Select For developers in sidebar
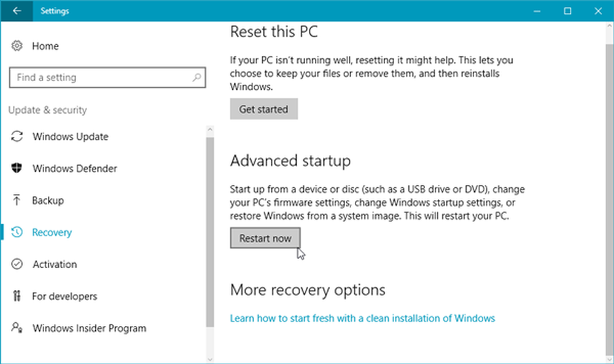This screenshot has width=614, height=364. (64, 296)
